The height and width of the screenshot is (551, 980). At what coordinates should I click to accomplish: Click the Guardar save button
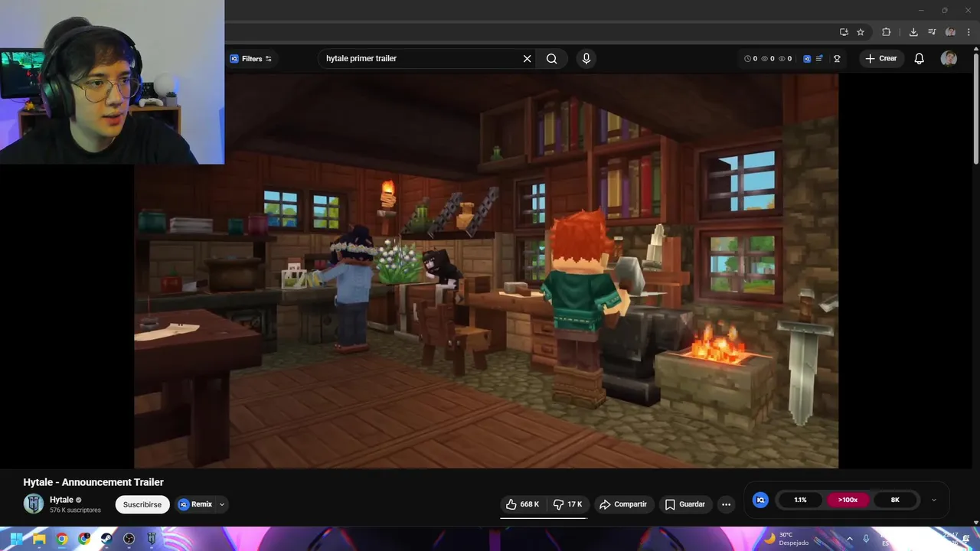[x=685, y=504]
